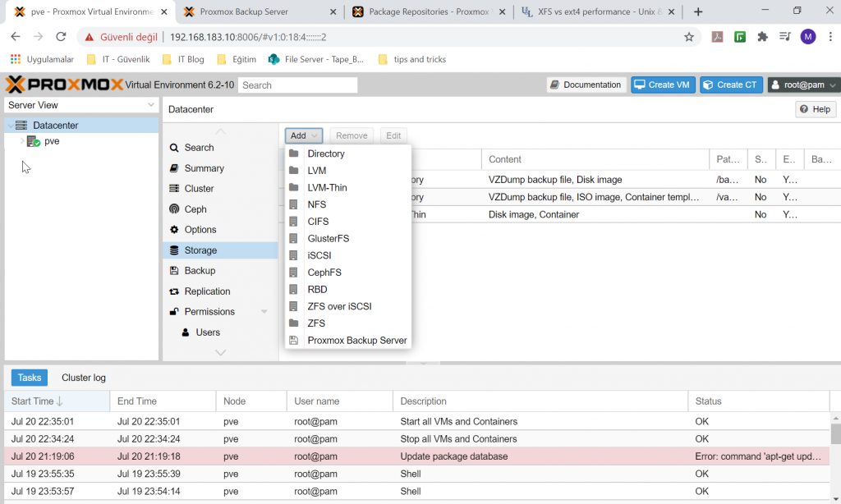This screenshot has height=504, width=841.
Task: Open the Add storage dropdown
Action: pyautogui.click(x=304, y=135)
